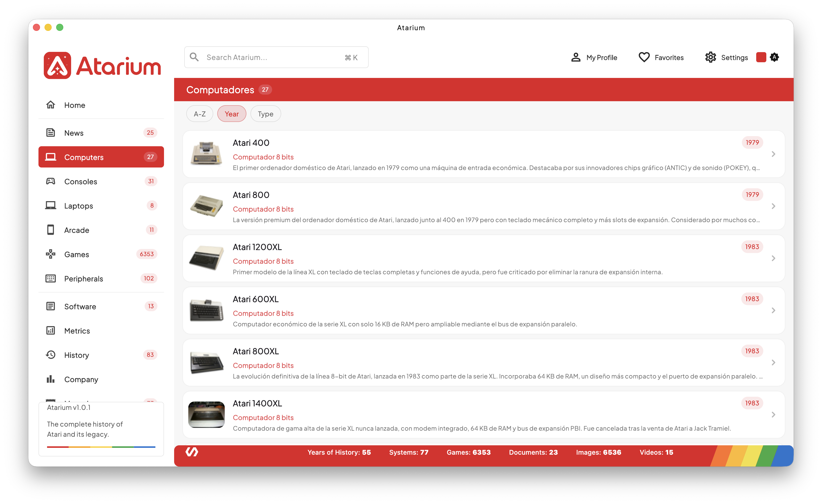Focus the Search Atarium field
The width and height of the screenshot is (822, 504).
point(276,57)
